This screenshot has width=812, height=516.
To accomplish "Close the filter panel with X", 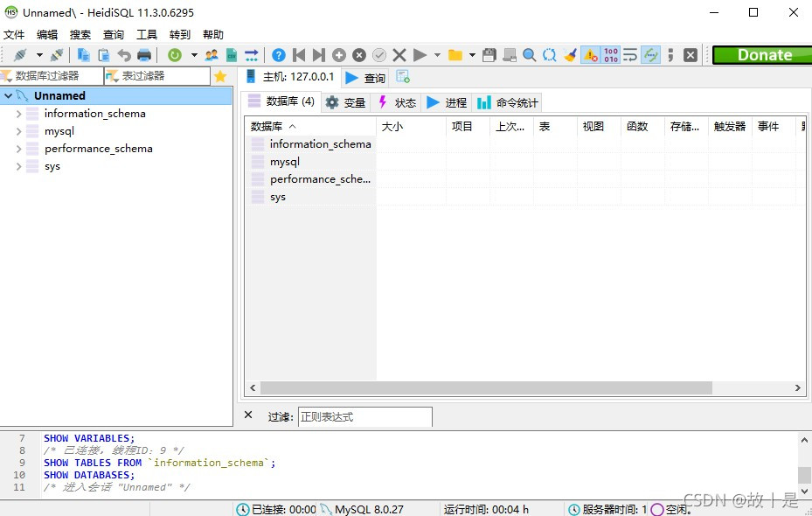I will (x=248, y=415).
